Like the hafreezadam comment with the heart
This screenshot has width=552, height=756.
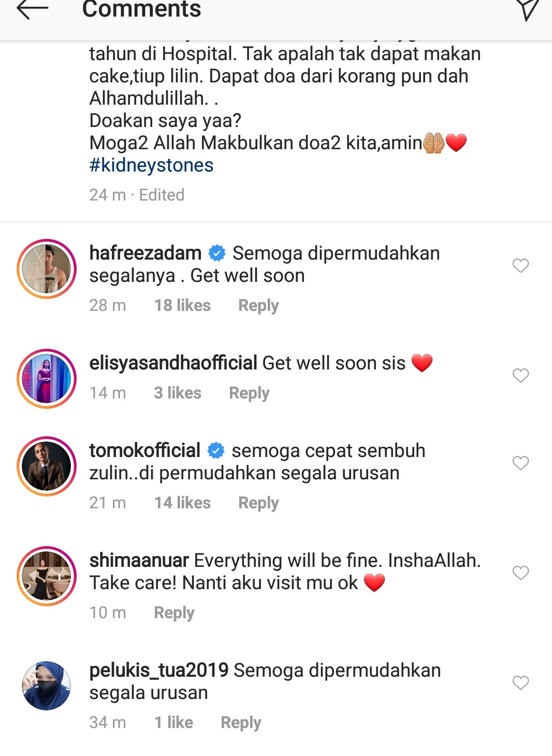click(520, 265)
